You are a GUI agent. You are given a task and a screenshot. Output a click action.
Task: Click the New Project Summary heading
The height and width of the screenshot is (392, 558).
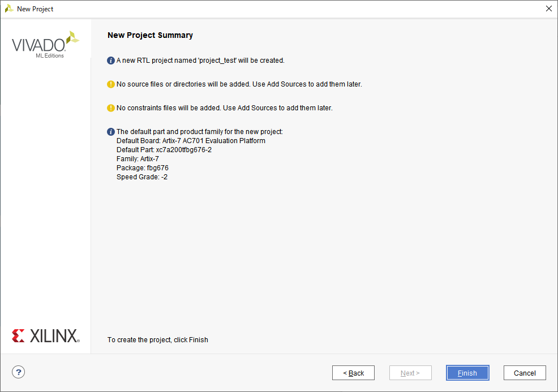[x=150, y=35]
